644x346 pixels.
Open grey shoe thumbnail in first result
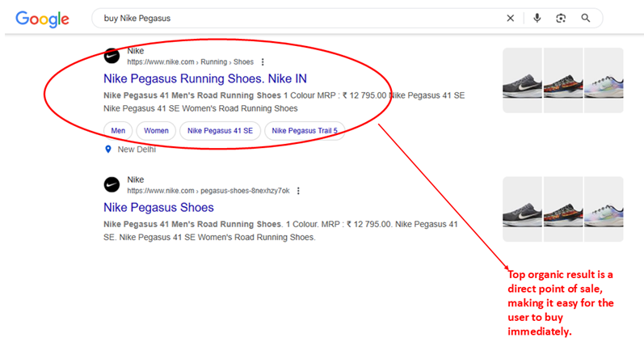tap(523, 80)
